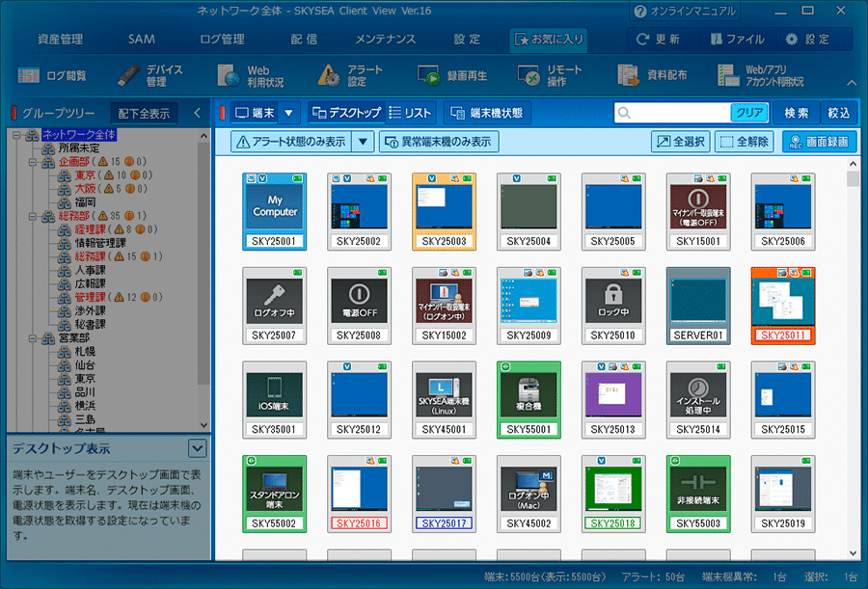
Task: Click 全解除 deselect all button
Action: pyautogui.click(x=744, y=142)
